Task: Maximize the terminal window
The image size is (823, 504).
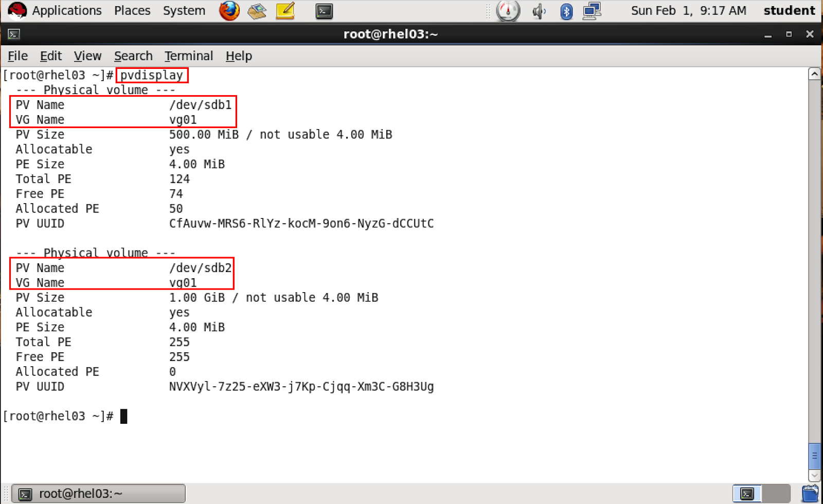Action: (x=789, y=34)
